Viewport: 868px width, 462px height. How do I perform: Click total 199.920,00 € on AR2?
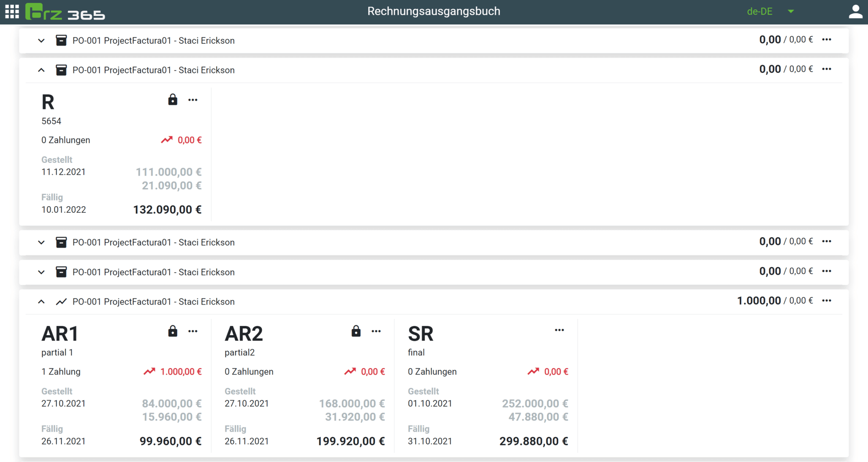coord(350,442)
